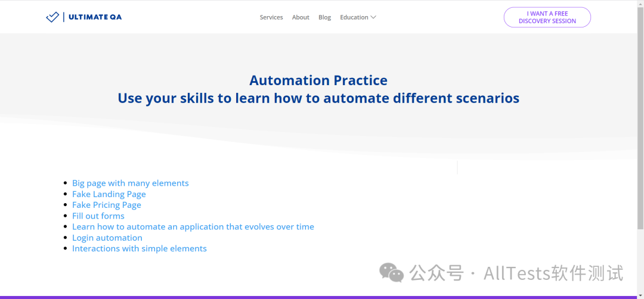Image resolution: width=644 pixels, height=299 pixels.
Task: Click the Automation Practice heading
Action: tap(318, 80)
